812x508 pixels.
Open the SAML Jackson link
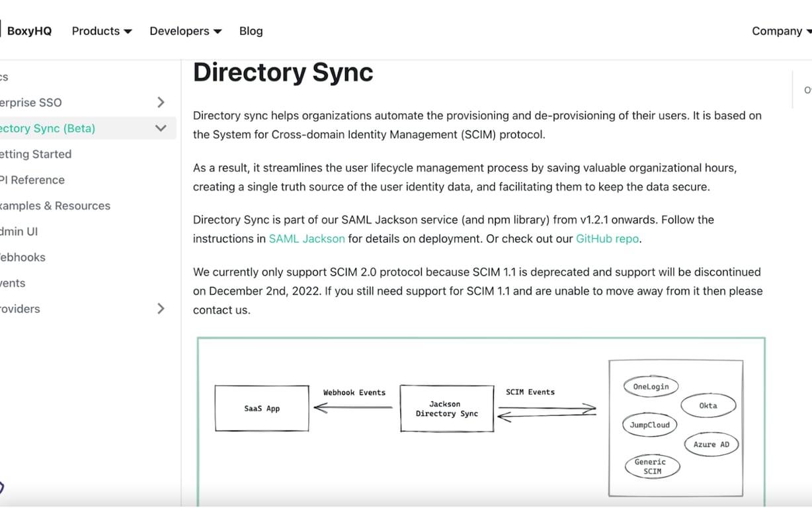coord(306,238)
